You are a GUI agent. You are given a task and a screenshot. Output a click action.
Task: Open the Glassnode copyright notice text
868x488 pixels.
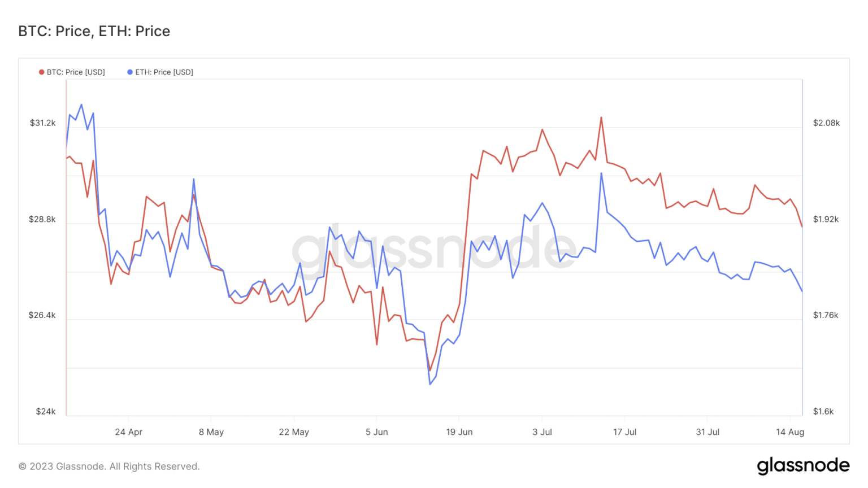point(109,467)
